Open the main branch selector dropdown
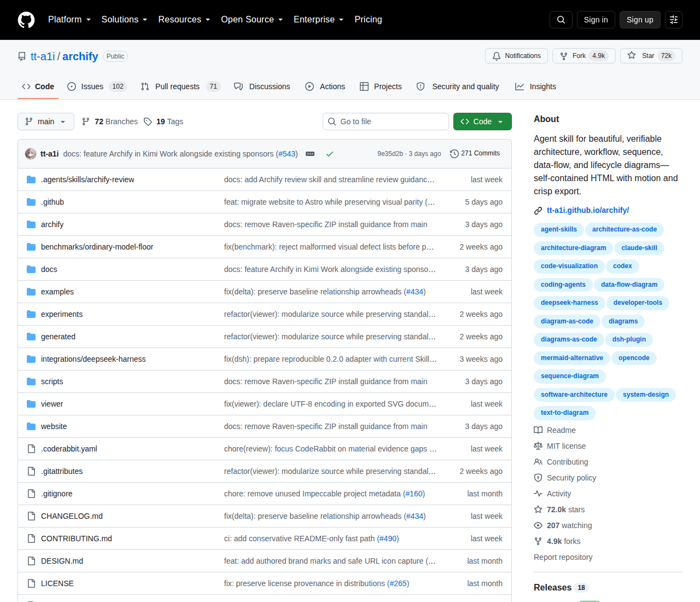This screenshot has height=602, width=700. (x=46, y=121)
